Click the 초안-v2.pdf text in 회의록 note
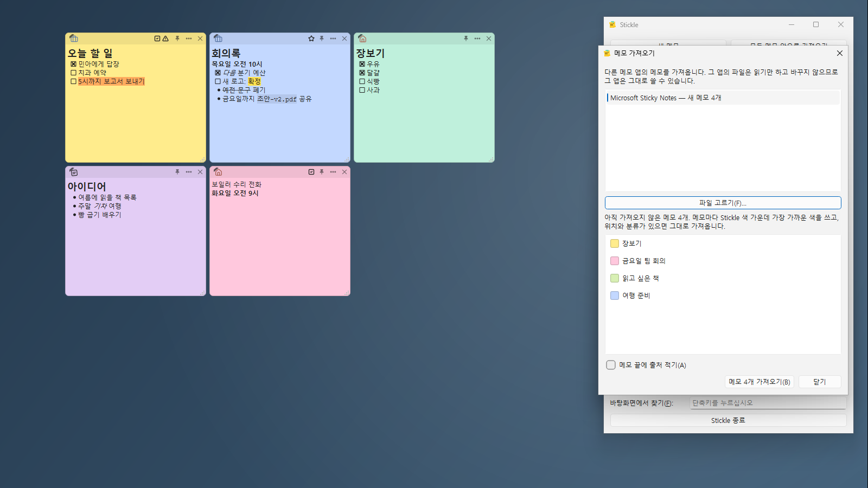 tap(277, 99)
